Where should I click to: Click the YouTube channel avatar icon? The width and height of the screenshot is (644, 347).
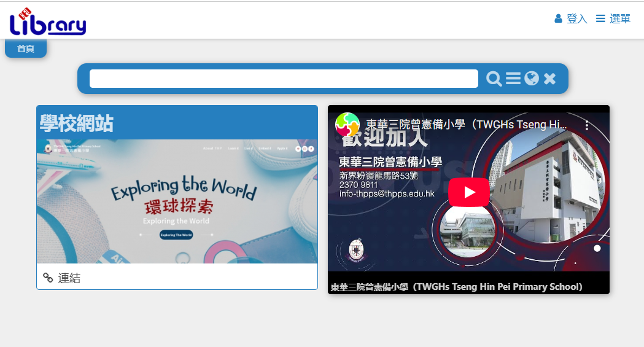pyautogui.click(x=347, y=125)
